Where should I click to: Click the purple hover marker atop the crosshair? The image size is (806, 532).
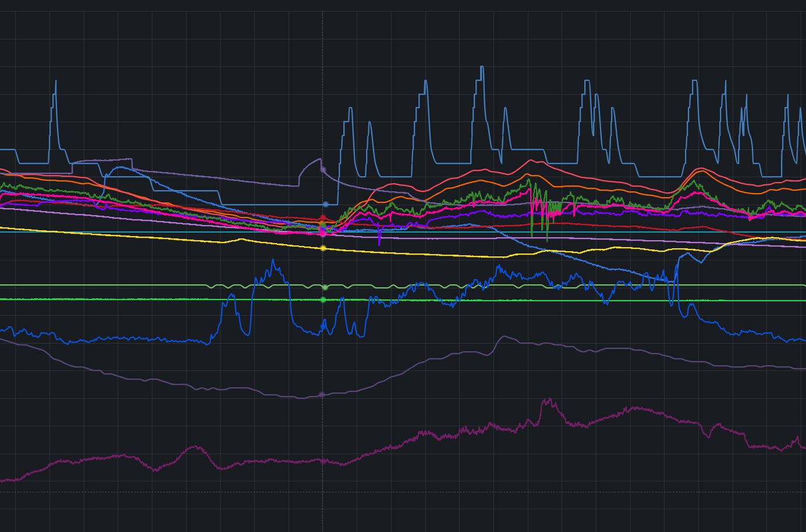(x=323, y=170)
